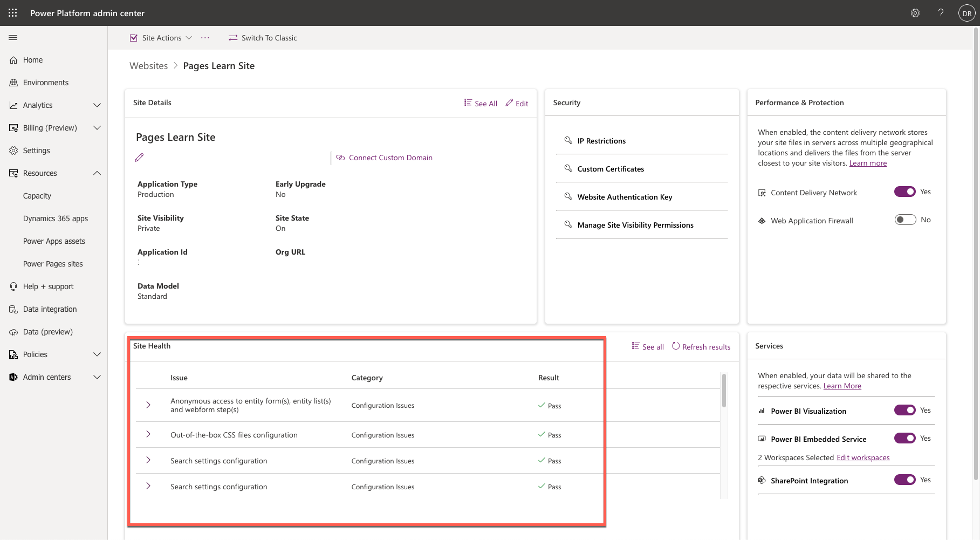Click the main page vertical scrollbar

(975, 254)
